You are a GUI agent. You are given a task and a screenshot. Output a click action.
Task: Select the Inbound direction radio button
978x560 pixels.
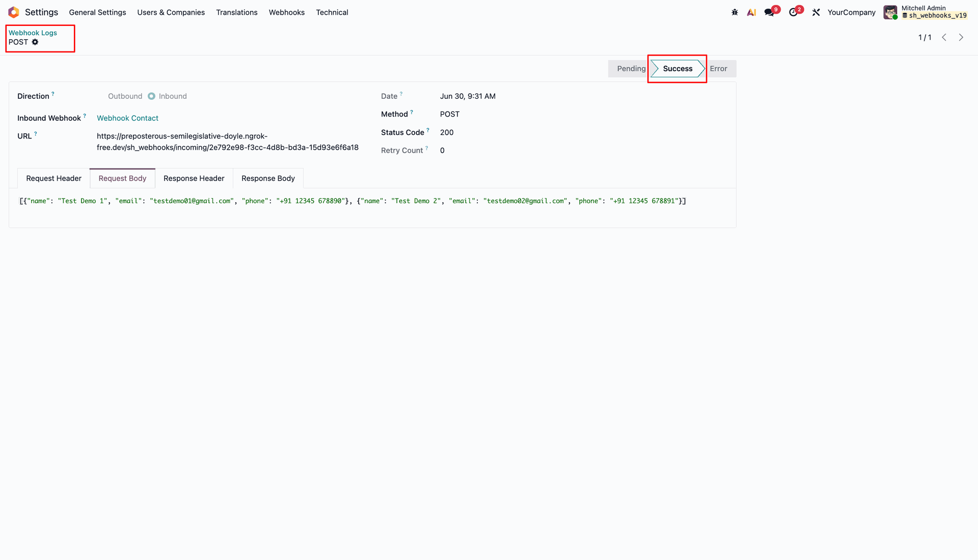(x=151, y=96)
